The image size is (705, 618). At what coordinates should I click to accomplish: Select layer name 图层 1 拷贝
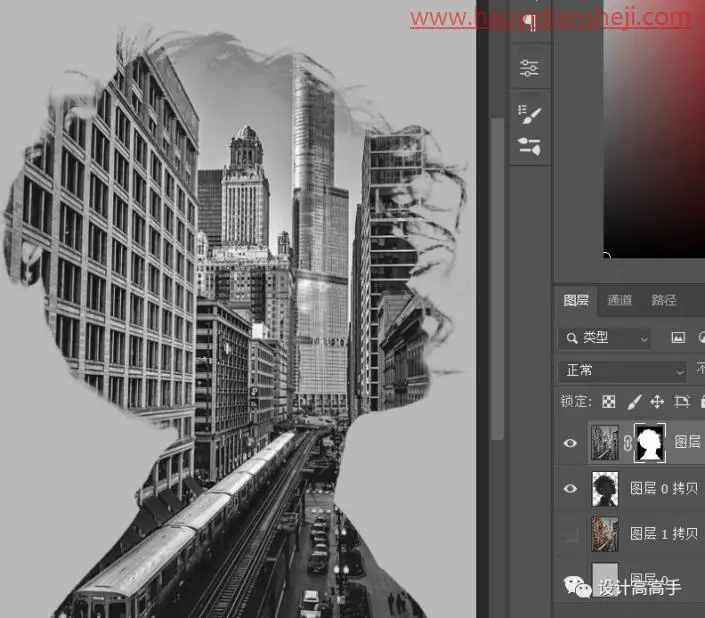pyautogui.click(x=664, y=534)
